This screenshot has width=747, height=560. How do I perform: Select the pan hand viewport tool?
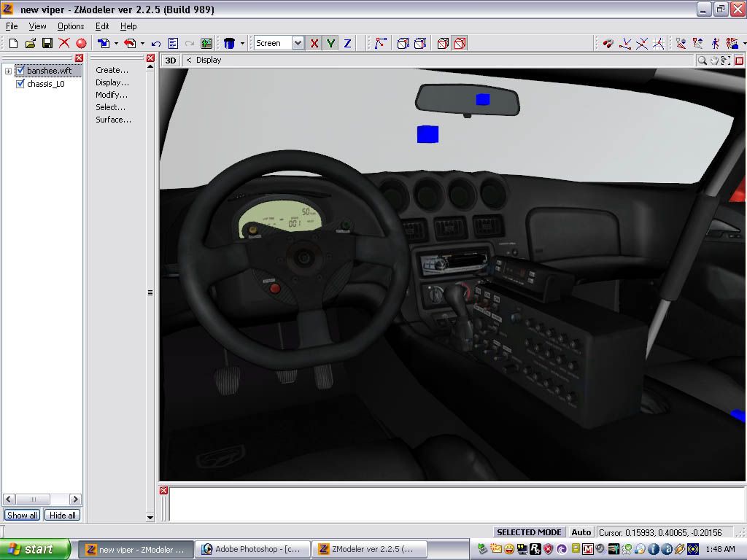[715, 61]
